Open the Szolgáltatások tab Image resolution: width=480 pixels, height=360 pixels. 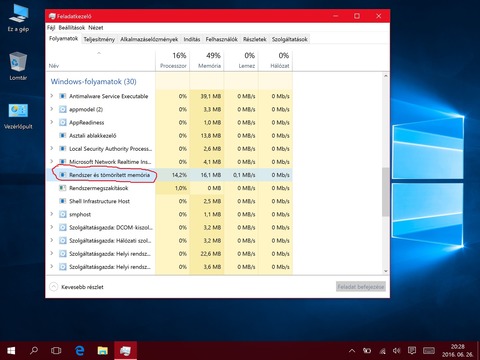coord(290,39)
